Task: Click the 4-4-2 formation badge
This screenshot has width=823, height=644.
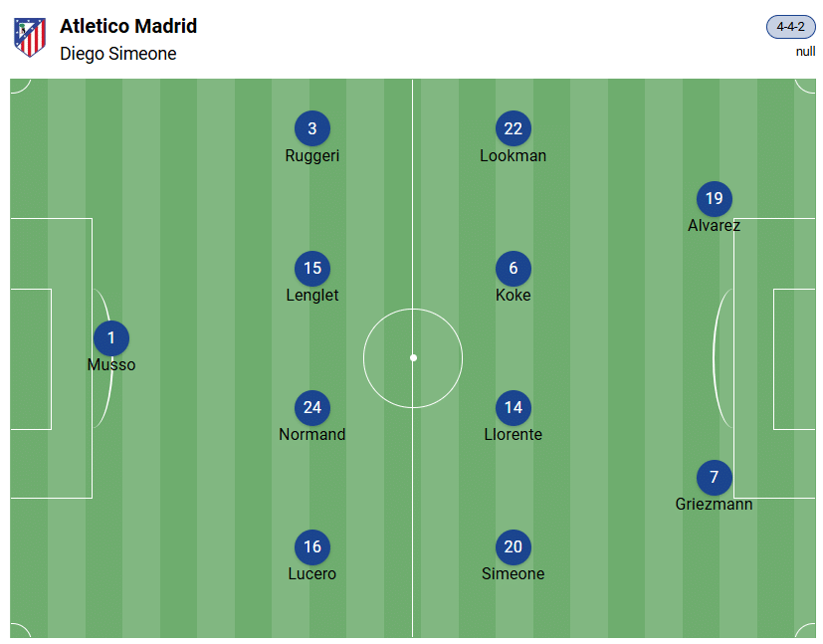Action: click(791, 27)
